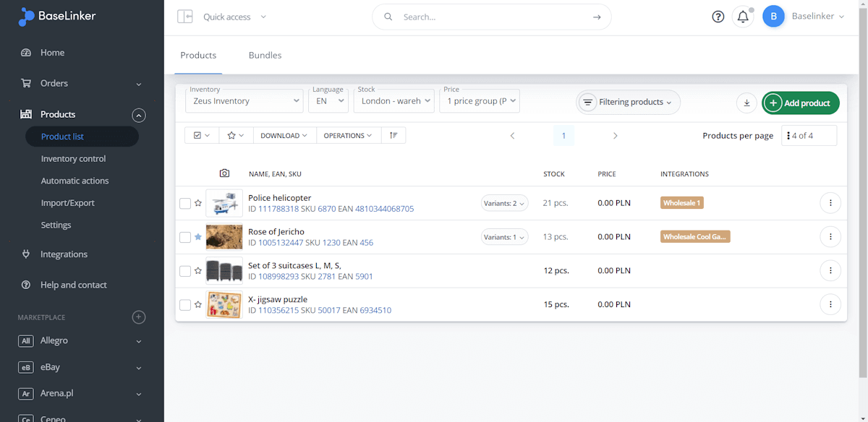
Task: Open three-dot menu for Rose of Jericho
Action: click(830, 236)
